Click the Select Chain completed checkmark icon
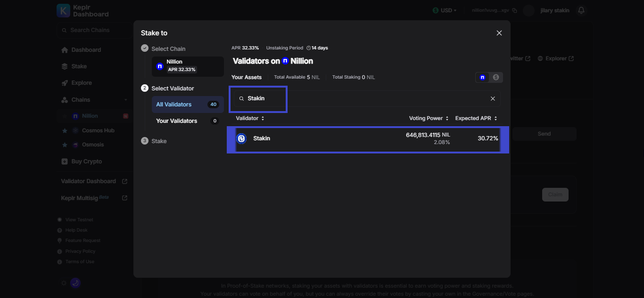This screenshot has width=644, height=298. pos(145,48)
